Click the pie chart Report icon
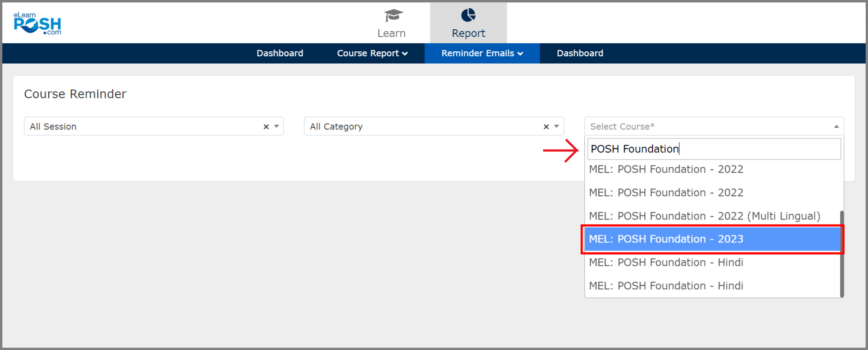The width and height of the screenshot is (868, 350). coord(468,15)
